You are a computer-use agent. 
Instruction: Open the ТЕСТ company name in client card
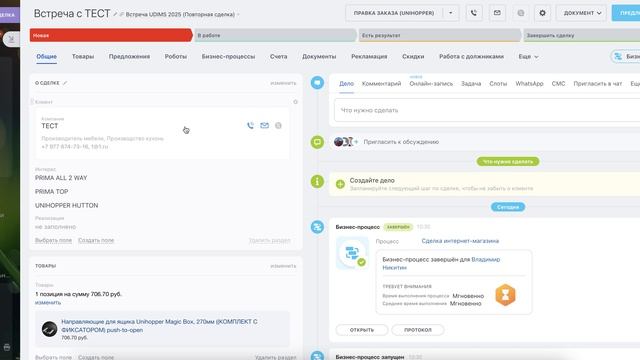(50, 126)
